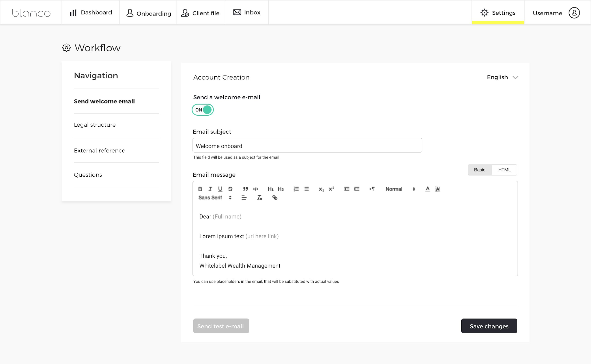Go to the Inbox section
The width and height of the screenshot is (591, 364).
point(247,12)
